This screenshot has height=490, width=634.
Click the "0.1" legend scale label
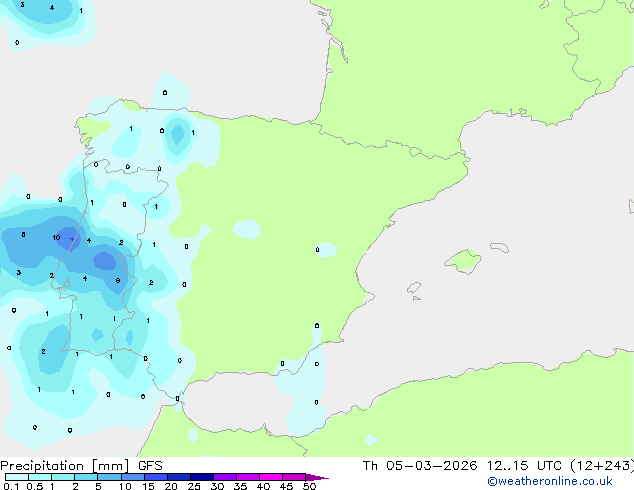[x=11, y=486]
